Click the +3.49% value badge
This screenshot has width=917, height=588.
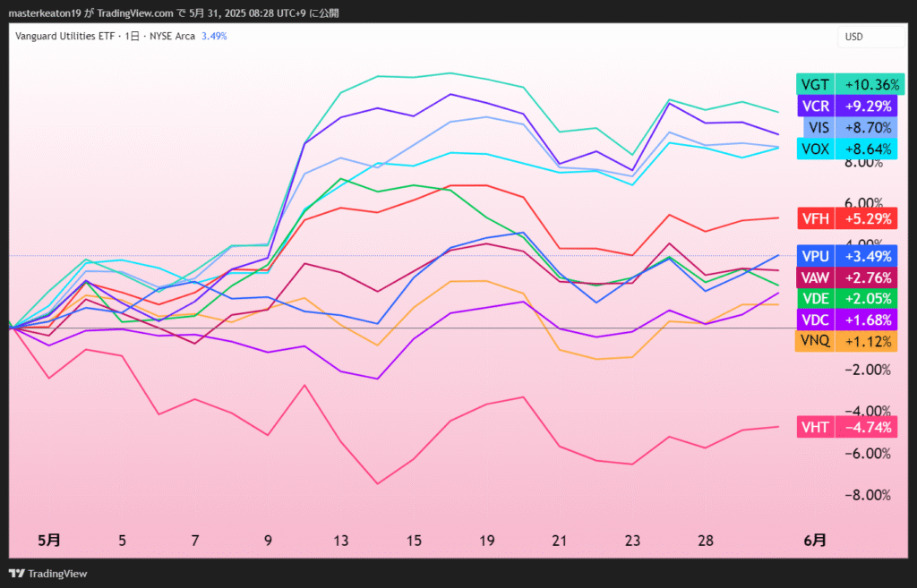[x=867, y=256]
